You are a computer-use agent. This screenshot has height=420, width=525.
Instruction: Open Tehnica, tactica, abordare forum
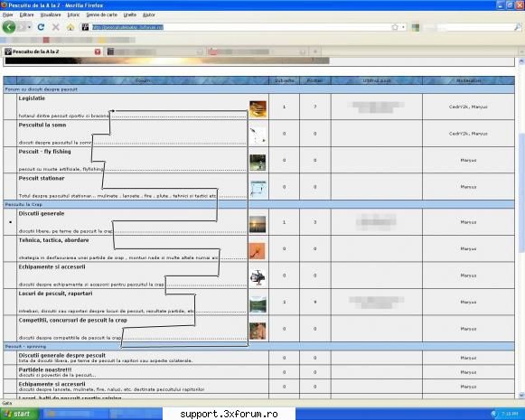[x=54, y=240]
